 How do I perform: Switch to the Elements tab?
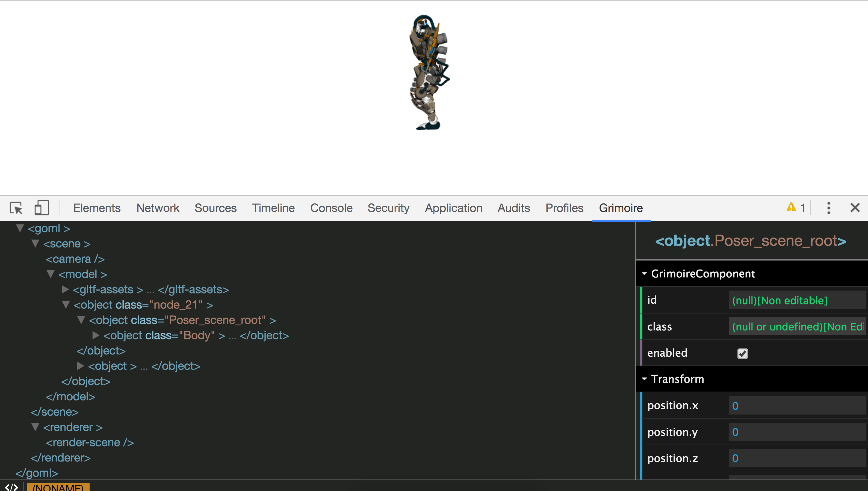[x=97, y=208]
